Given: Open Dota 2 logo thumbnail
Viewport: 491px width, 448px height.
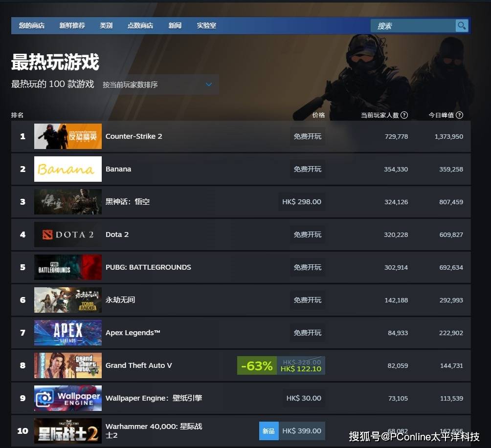Looking at the screenshot, I should 68,235.
